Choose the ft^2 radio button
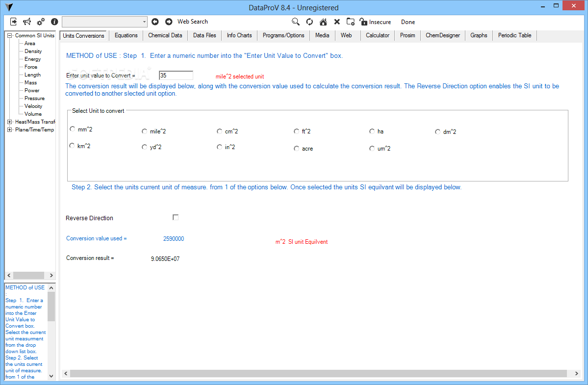The image size is (588, 385). coord(296,131)
